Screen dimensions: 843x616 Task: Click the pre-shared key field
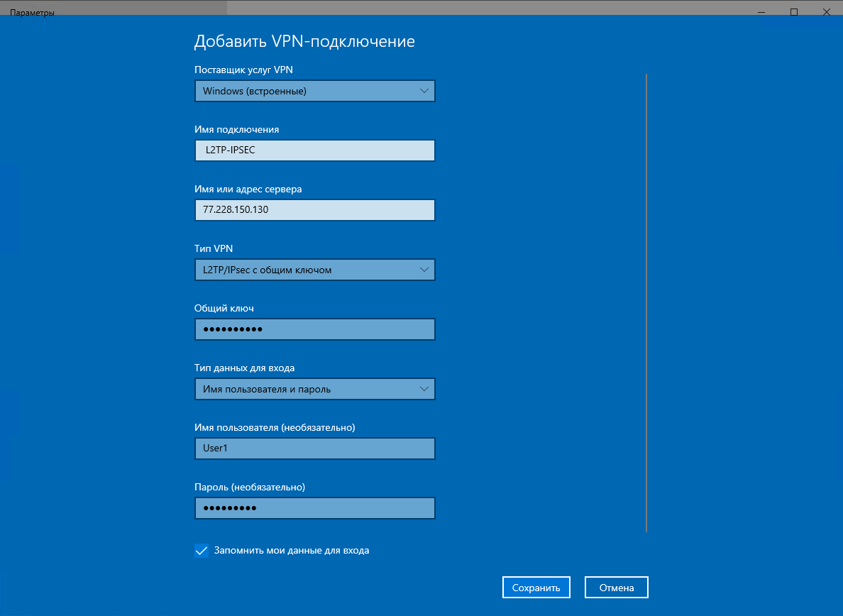coord(314,329)
